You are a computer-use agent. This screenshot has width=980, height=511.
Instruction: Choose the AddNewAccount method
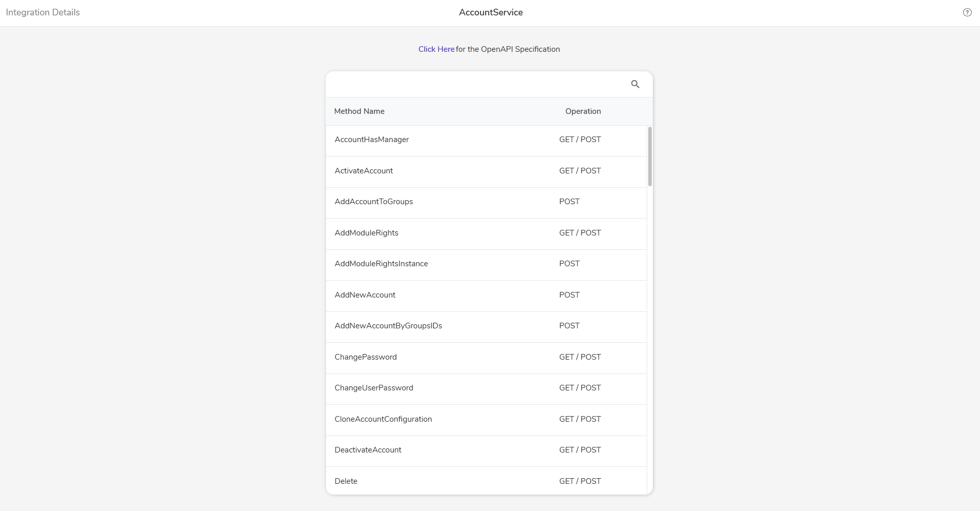tap(486, 296)
